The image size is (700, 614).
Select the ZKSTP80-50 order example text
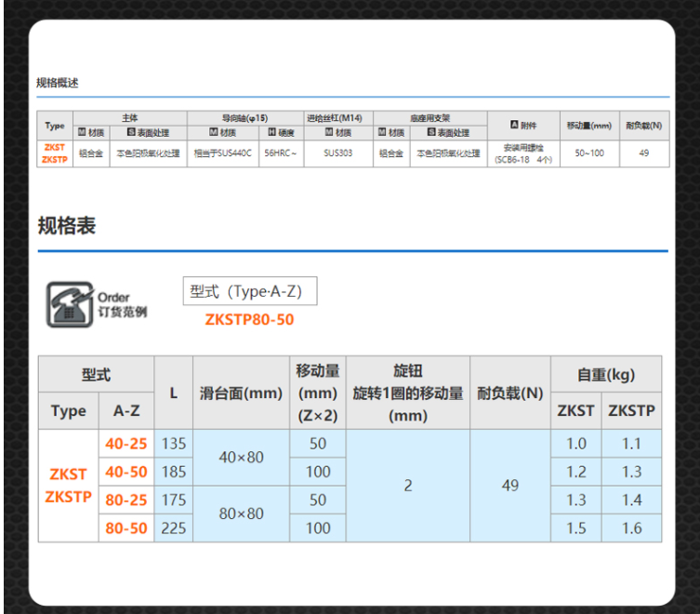(250, 320)
